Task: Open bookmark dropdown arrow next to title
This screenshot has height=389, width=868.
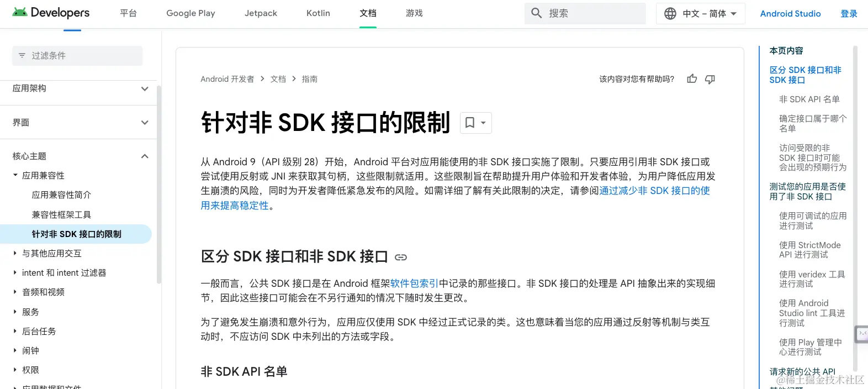Action: (x=483, y=123)
